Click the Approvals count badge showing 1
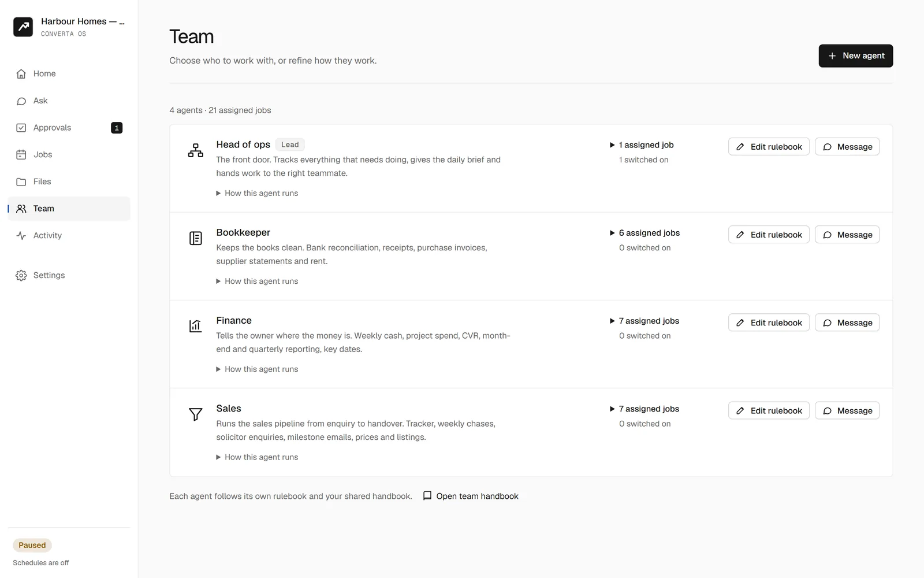This screenshot has height=578, width=924. click(117, 128)
